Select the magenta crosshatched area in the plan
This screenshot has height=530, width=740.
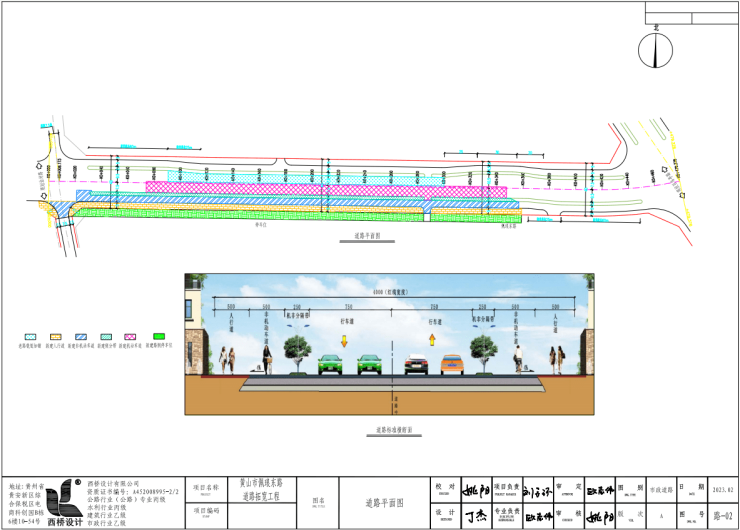pyautogui.click(x=326, y=190)
